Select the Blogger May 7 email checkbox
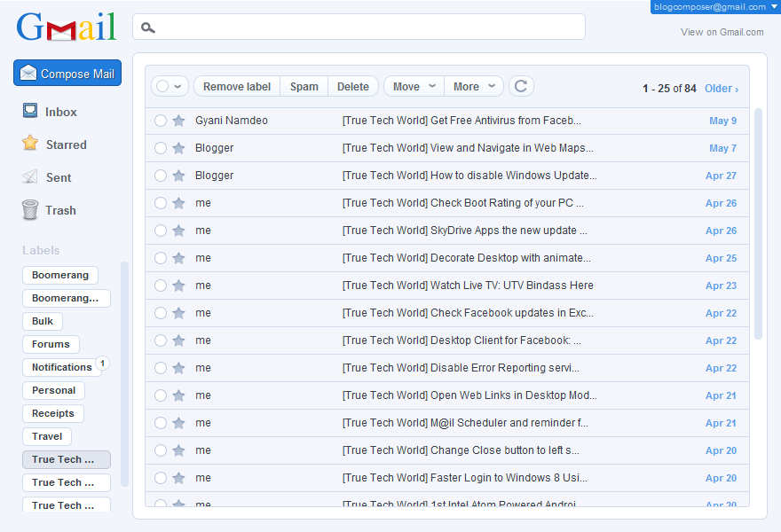 [x=161, y=148]
